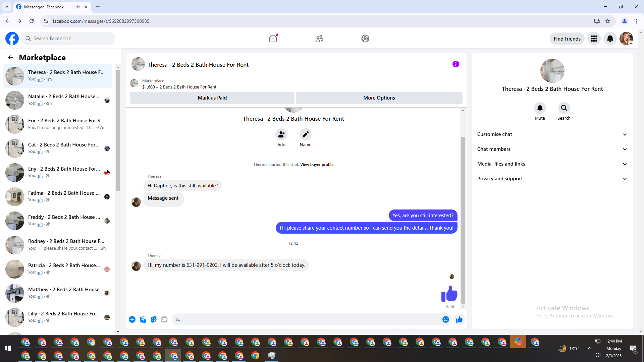Open a new browser tab
Screen dimensions: 644x362
coord(98,7)
